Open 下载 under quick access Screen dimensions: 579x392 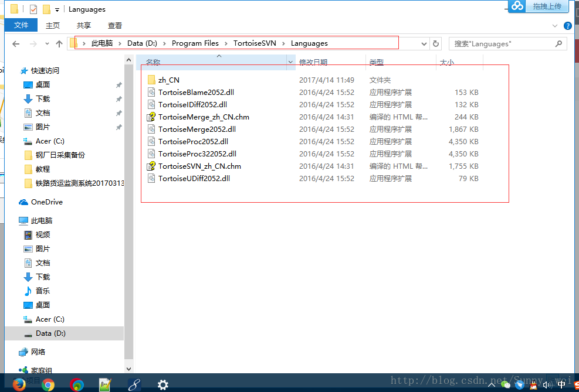[43, 99]
